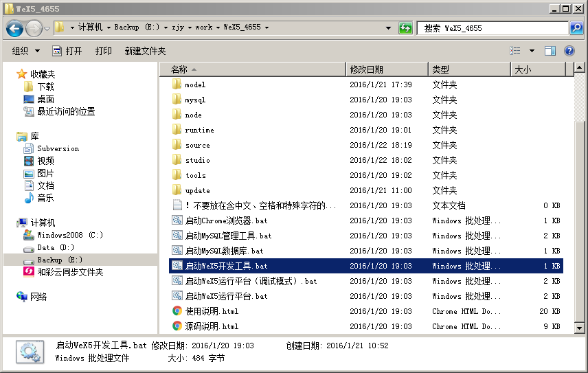
Task: Select the 音乐 library
Action: tap(39, 198)
